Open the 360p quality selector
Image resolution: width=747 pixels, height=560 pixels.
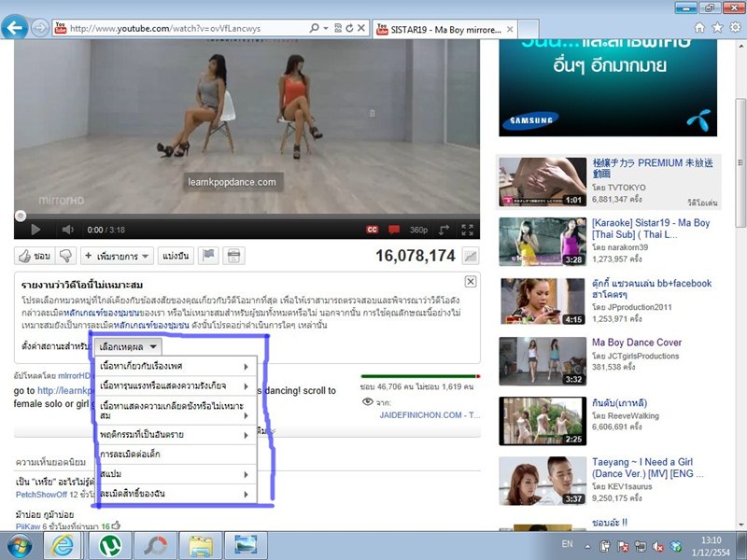[418, 230]
